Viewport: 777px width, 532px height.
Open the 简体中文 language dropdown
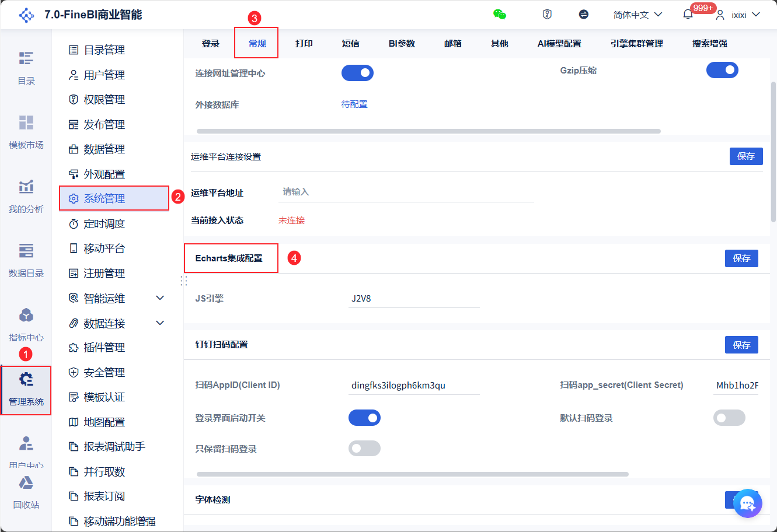[x=637, y=15]
